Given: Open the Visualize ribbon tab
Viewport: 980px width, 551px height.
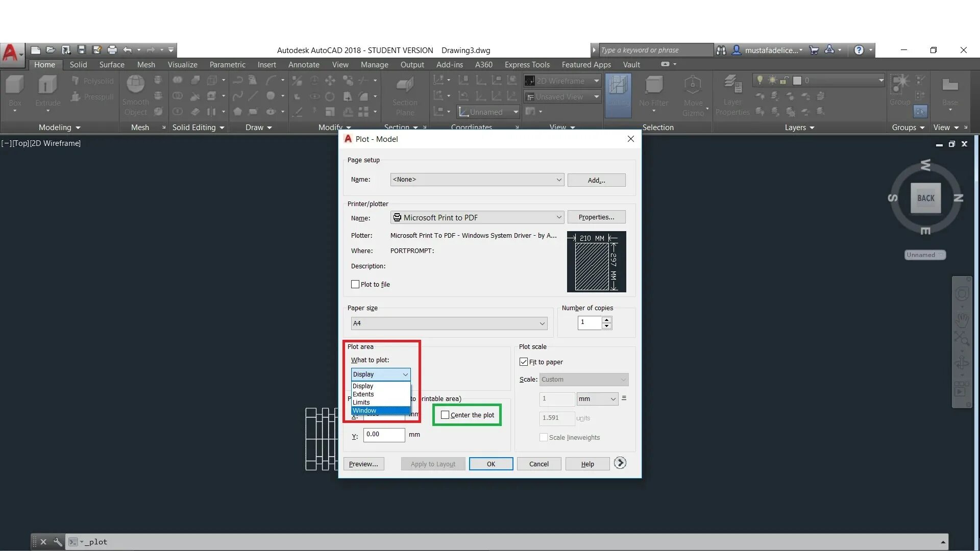Looking at the screenshot, I should click(x=182, y=65).
